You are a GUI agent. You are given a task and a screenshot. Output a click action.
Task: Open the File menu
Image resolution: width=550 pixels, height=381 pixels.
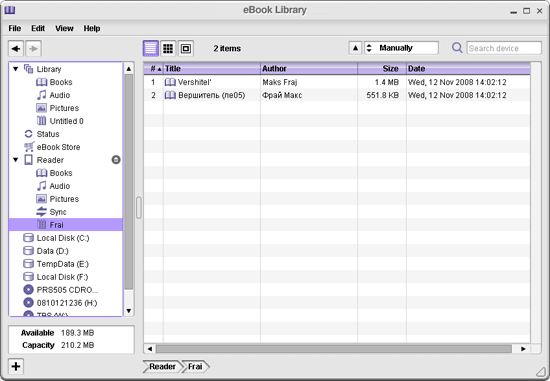tap(15, 28)
